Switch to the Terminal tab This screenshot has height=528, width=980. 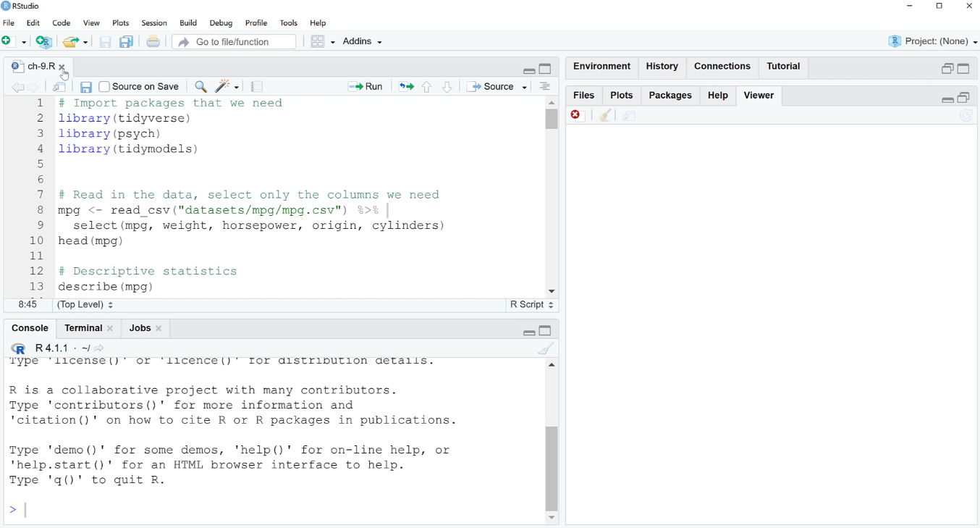[83, 329]
